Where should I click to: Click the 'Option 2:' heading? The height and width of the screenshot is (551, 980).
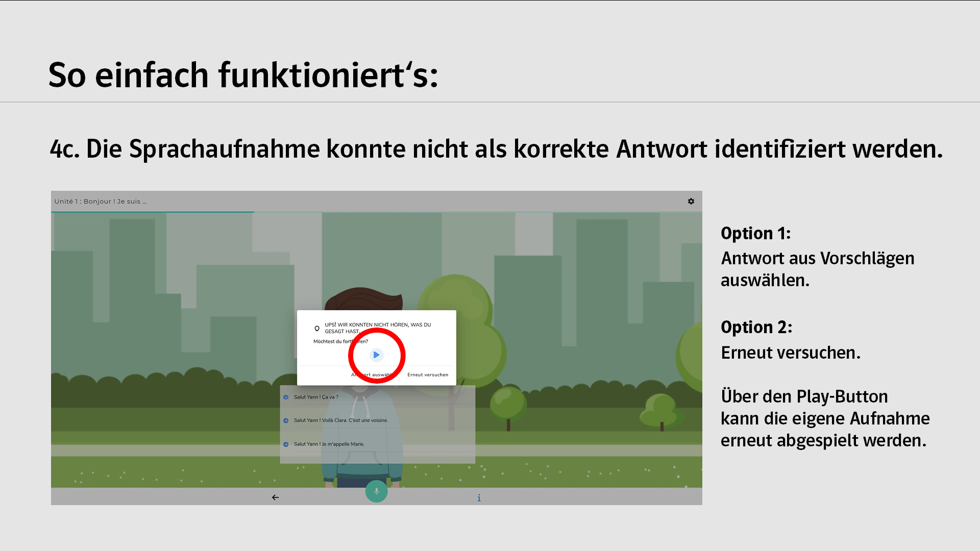pos(756,328)
